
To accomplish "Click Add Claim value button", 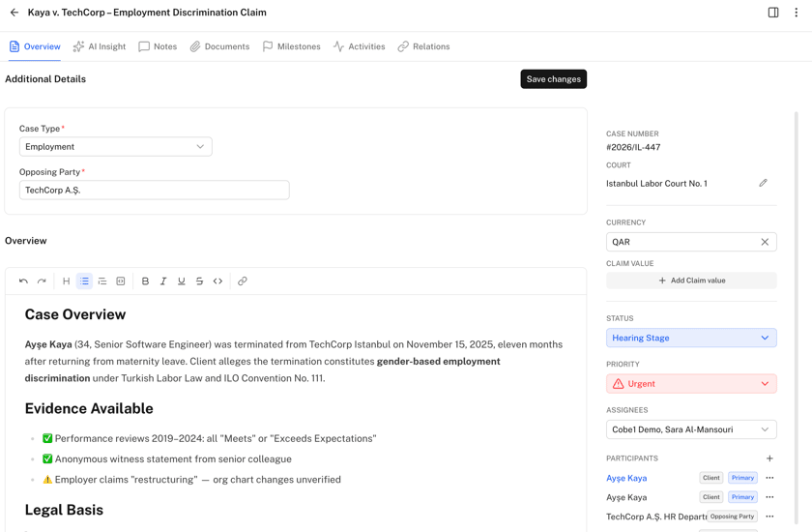I will (x=691, y=281).
